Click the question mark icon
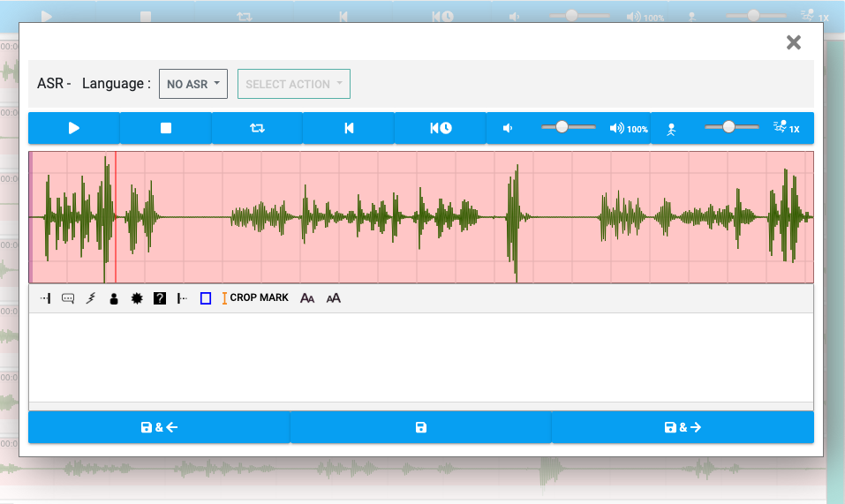This screenshot has width=845, height=504. pyautogui.click(x=160, y=298)
